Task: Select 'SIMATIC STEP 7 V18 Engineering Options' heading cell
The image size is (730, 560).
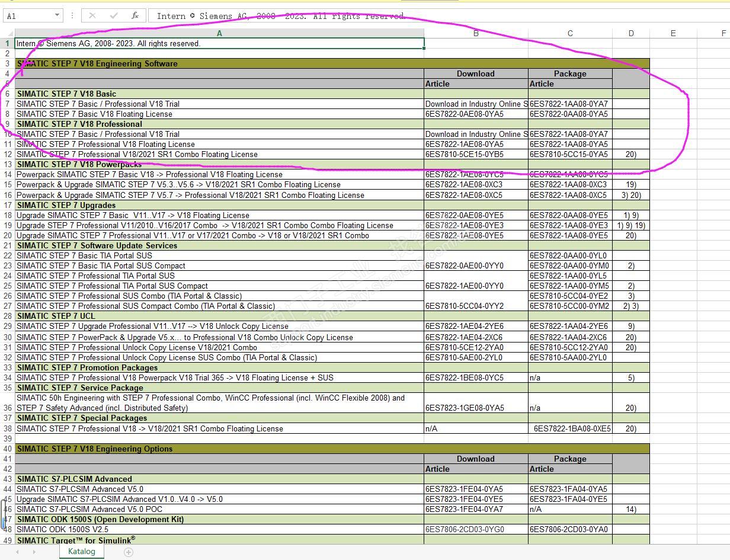Action: tap(332, 449)
